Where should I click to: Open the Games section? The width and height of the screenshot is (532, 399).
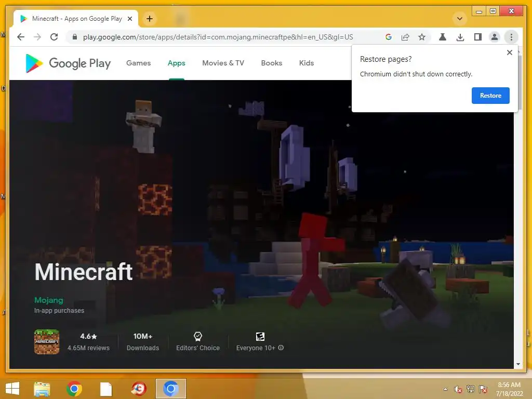click(x=138, y=63)
